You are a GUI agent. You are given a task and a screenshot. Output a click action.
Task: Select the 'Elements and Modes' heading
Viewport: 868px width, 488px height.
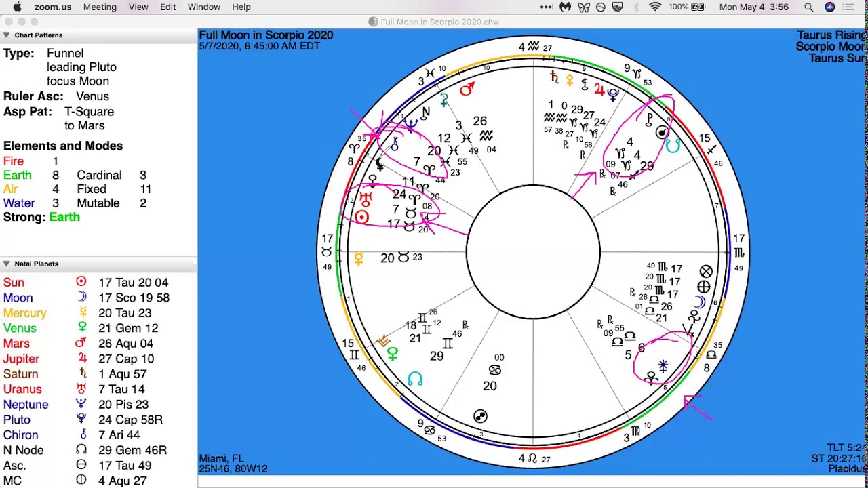tap(63, 146)
